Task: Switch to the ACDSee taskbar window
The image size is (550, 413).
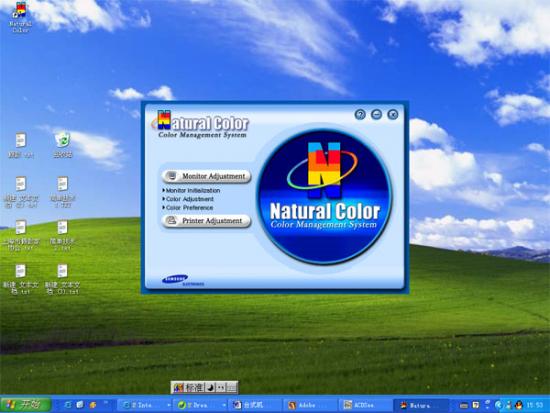Action: tap(366, 405)
